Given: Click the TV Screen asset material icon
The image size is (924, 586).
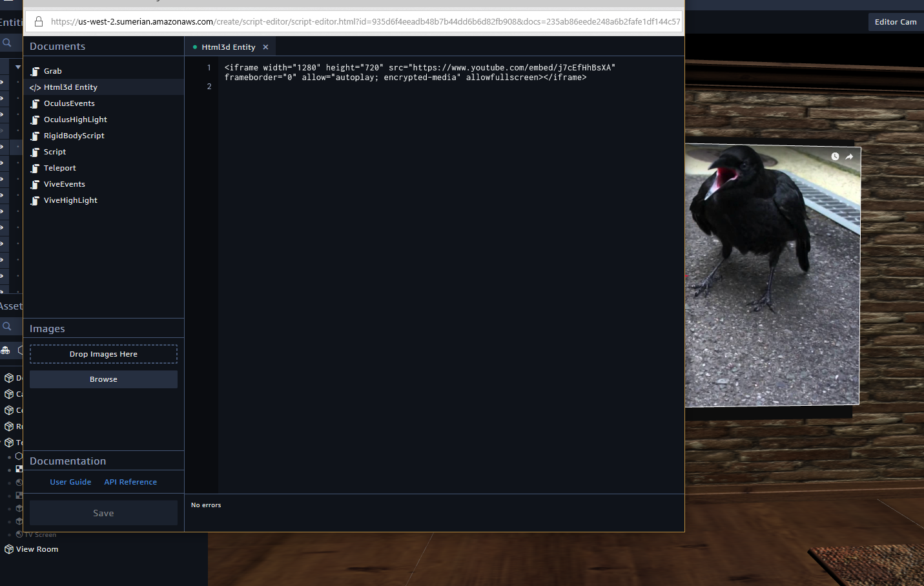Looking at the screenshot, I should point(19,534).
